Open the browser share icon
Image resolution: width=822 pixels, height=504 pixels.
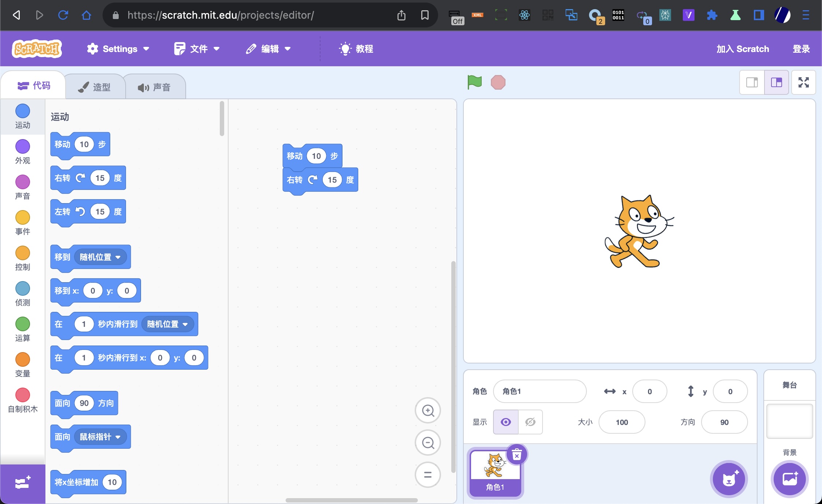401,15
